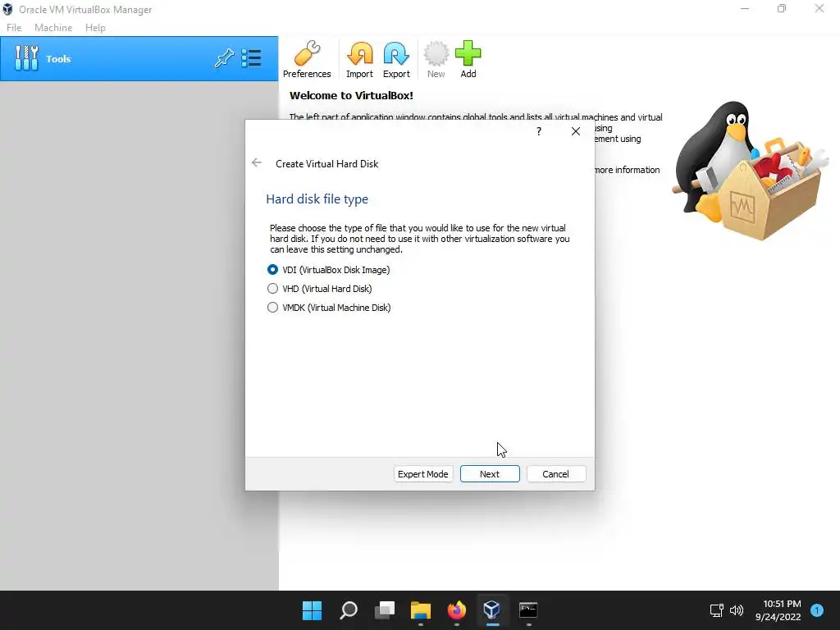Click the volume speaker tray icon
840x630 pixels.
click(x=737, y=610)
